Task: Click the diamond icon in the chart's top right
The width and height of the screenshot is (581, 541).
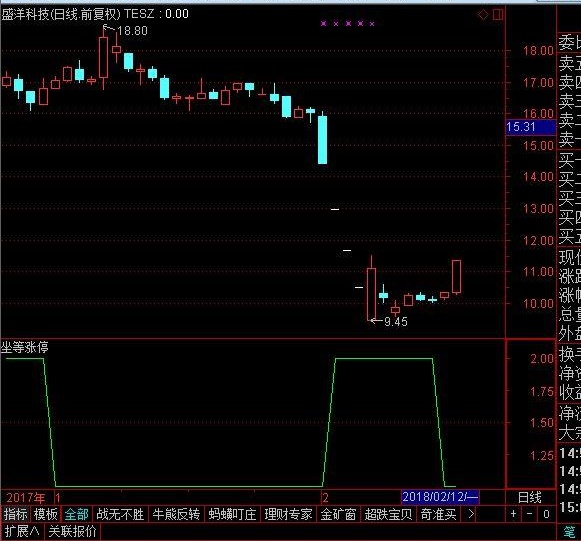Action: click(x=483, y=15)
